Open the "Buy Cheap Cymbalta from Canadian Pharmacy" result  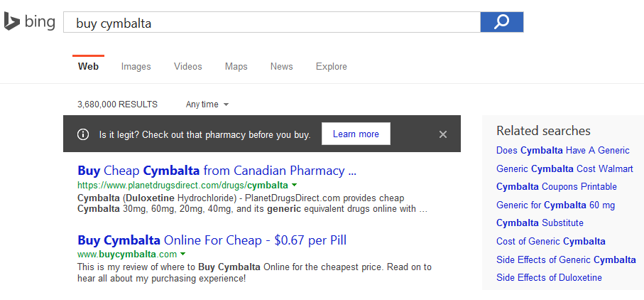(217, 171)
